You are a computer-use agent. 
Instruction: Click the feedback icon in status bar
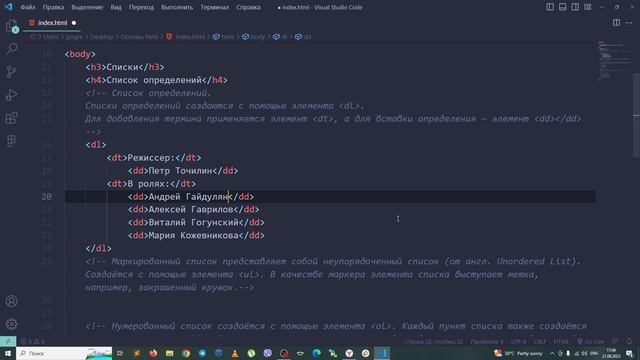click(x=615, y=341)
